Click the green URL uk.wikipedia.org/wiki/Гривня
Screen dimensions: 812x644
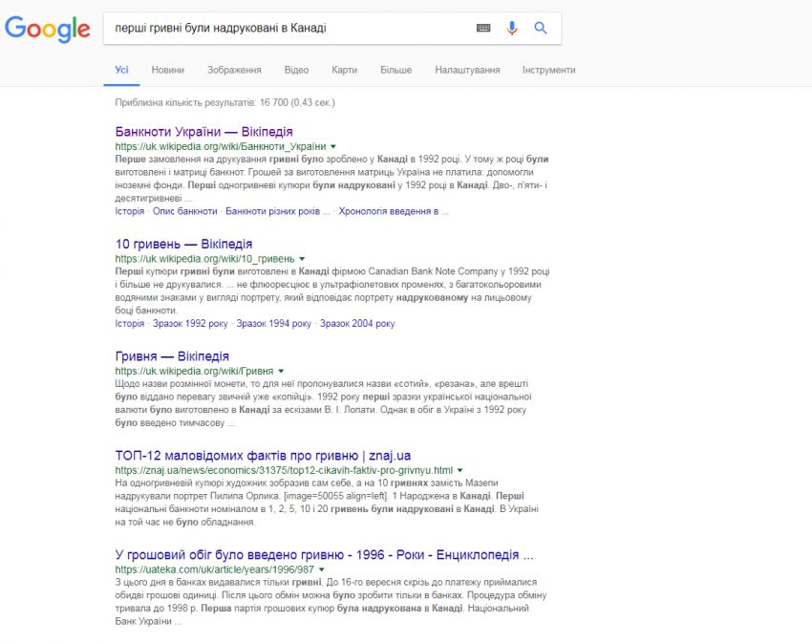click(x=194, y=371)
